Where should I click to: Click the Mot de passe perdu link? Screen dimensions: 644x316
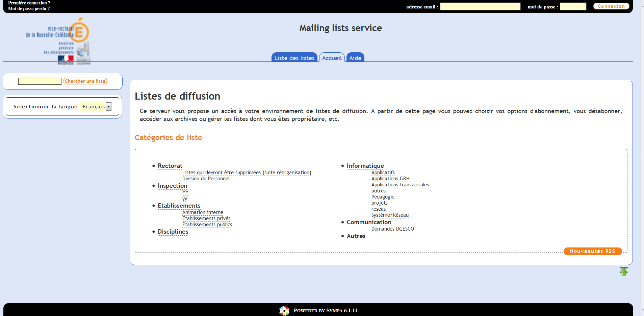[29, 9]
